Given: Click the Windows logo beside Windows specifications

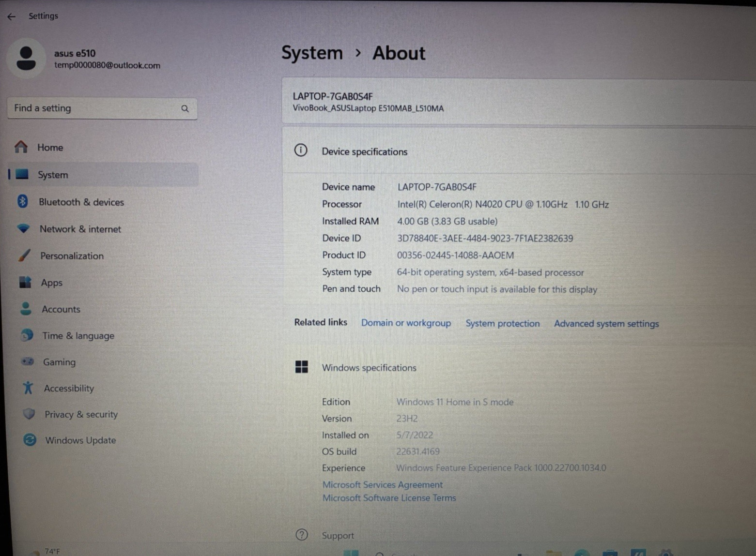Looking at the screenshot, I should (302, 367).
